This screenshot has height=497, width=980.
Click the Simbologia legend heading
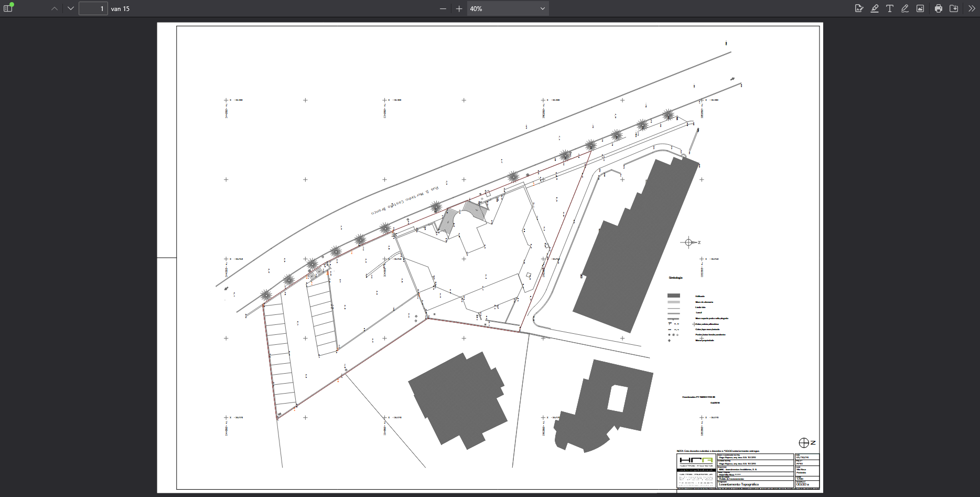coord(675,278)
